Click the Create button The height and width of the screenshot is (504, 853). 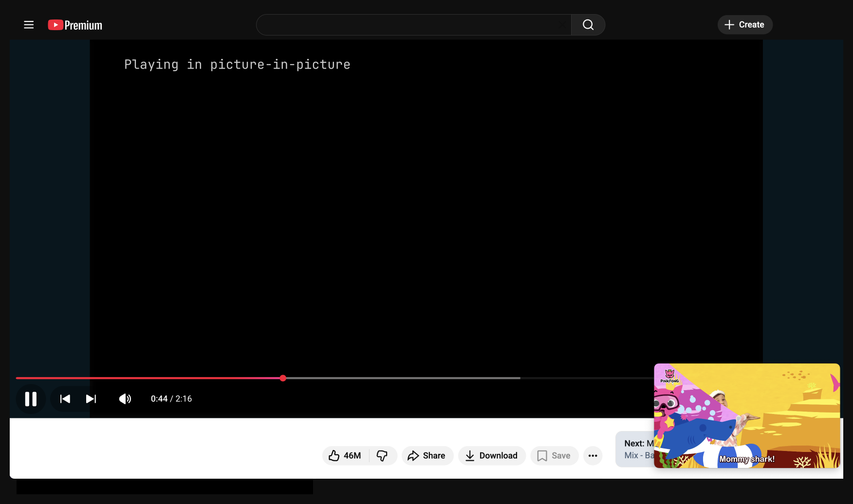click(744, 24)
